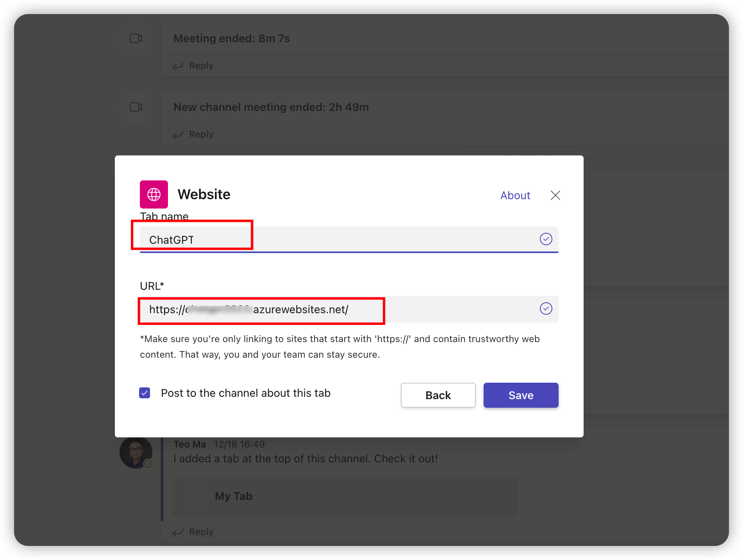Click the video icon beside New channel meeting ended
This screenshot has width=743, height=560.
136,107
